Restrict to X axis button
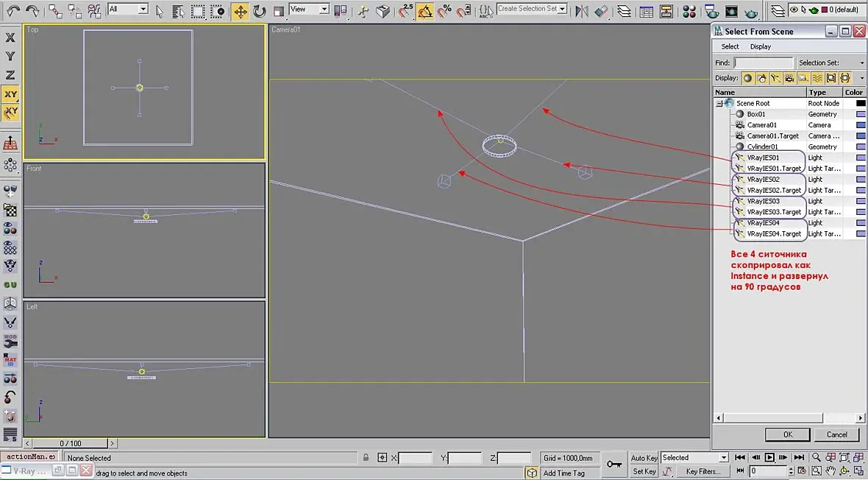868x480 pixels. [10, 38]
